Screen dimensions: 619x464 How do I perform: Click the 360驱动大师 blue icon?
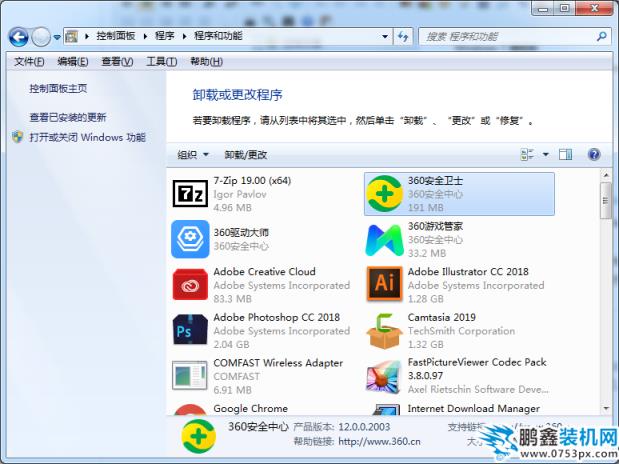[190, 239]
